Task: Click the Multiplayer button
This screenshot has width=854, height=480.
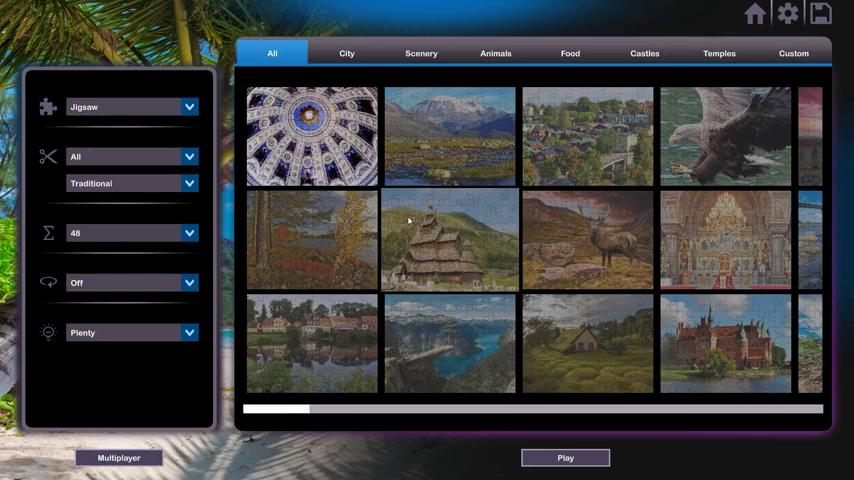Action: (x=118, y=458)
